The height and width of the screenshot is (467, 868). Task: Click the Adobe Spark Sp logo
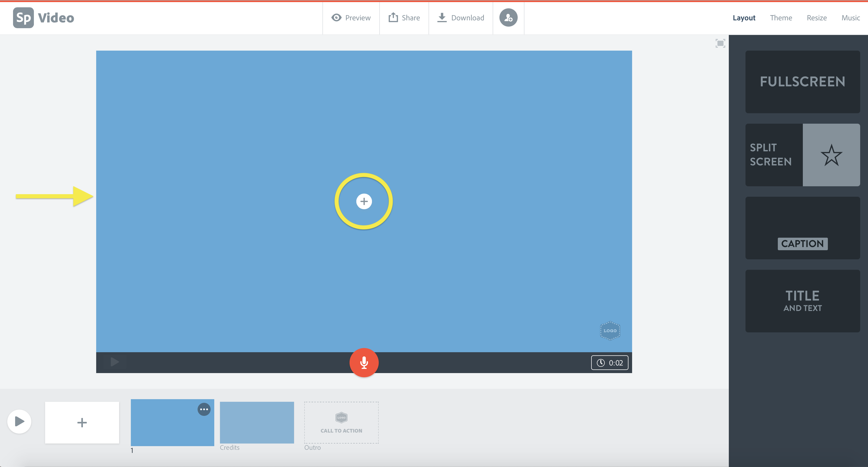23,18
